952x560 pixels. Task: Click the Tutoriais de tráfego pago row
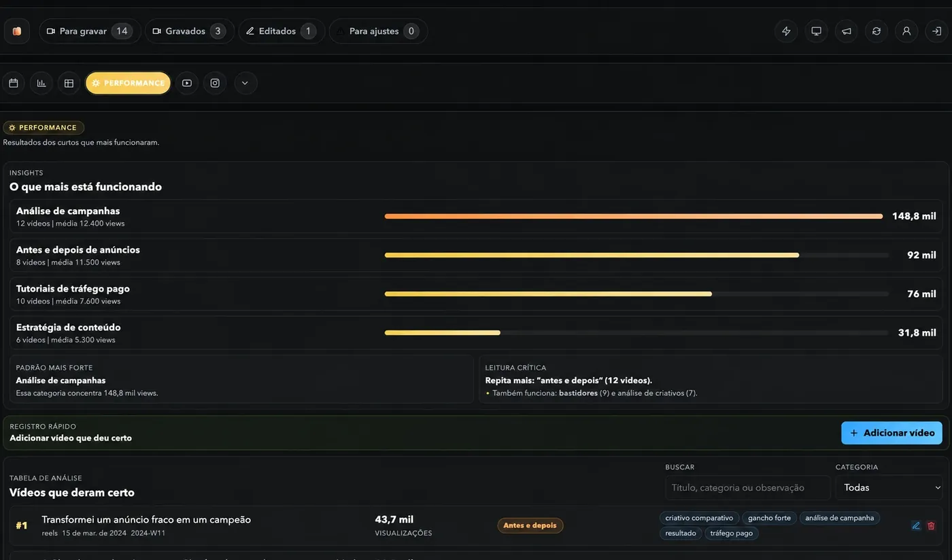point(476,294)
